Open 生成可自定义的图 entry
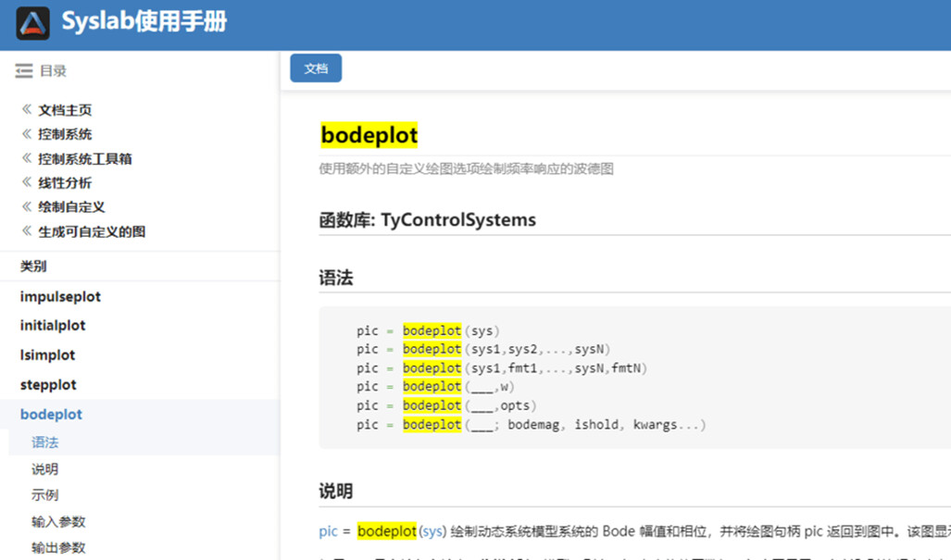The width and height of the screenshot is (951, 560). point(92,230)
